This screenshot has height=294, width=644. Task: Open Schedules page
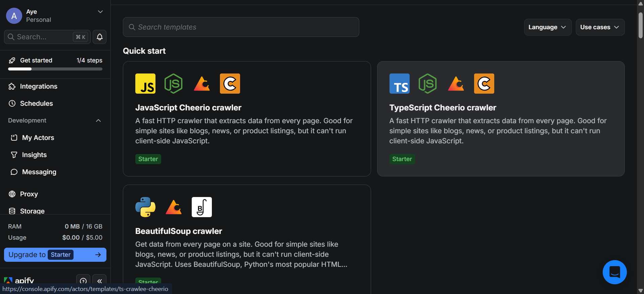(37, 103)
